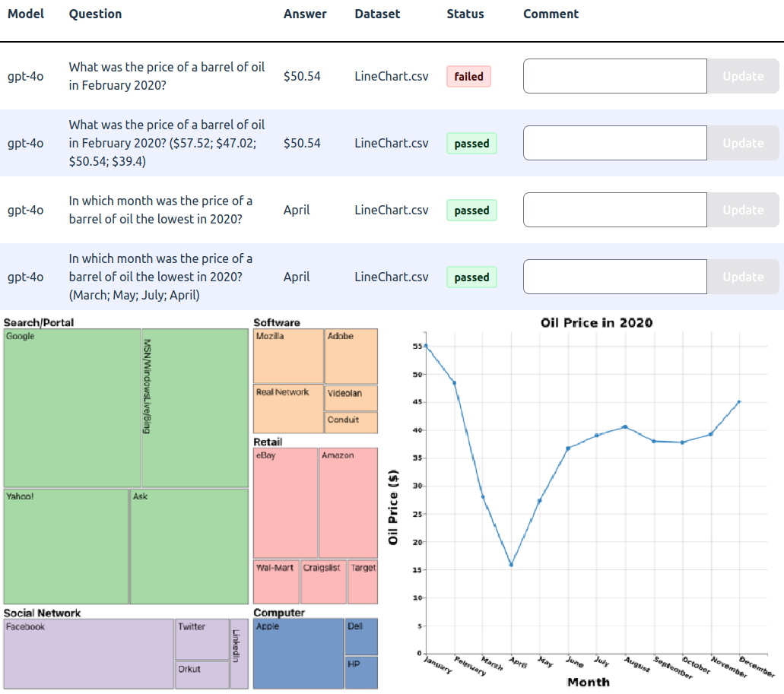Click the June data point on line chart
The height and width of the screenshot is (694, 784).
click(568, 448)
